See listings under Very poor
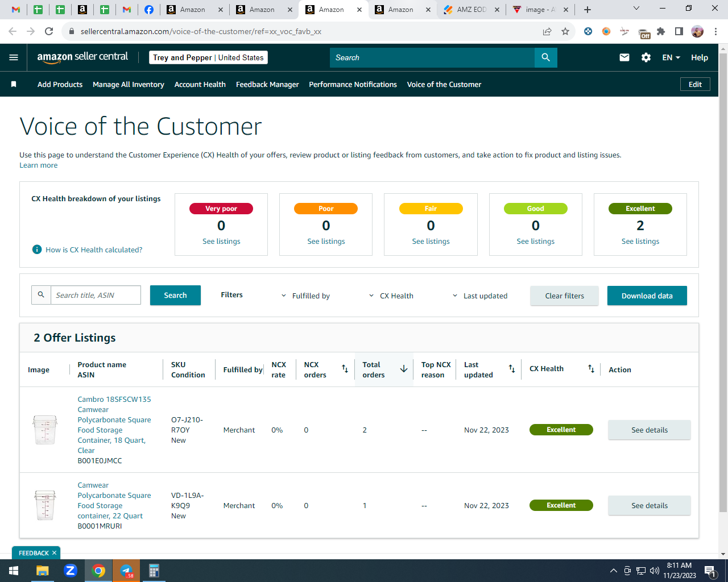This screenshot has width=728, height=582. (221, 241)
